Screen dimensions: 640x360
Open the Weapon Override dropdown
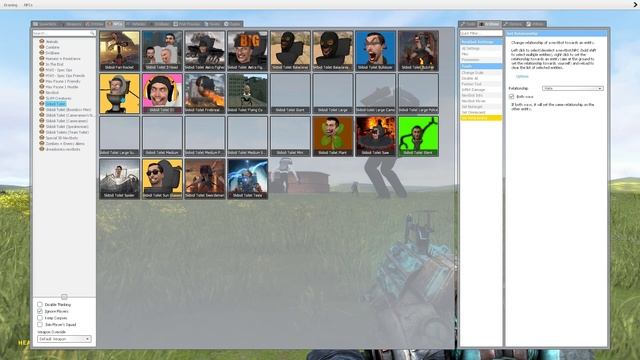[64, 339]
